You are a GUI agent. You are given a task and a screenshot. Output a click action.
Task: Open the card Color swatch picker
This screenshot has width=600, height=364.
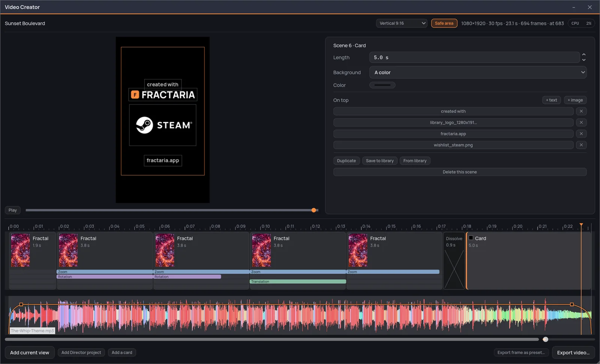point(382,85)
